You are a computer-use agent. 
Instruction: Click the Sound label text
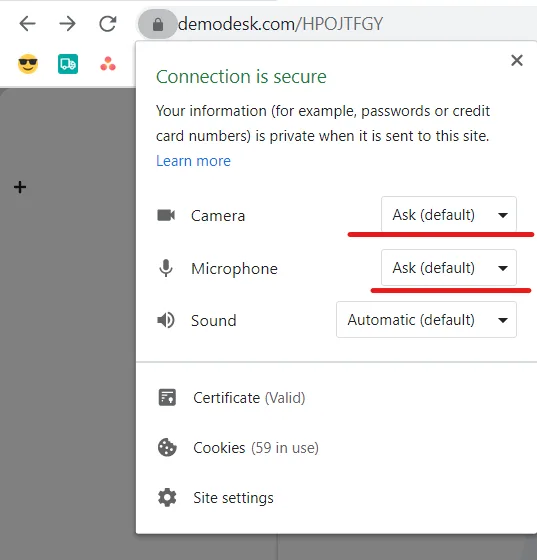coord(214,320)
